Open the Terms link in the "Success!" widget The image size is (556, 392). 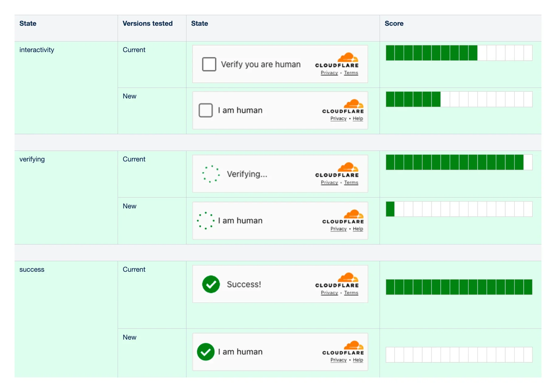point(351,293)
